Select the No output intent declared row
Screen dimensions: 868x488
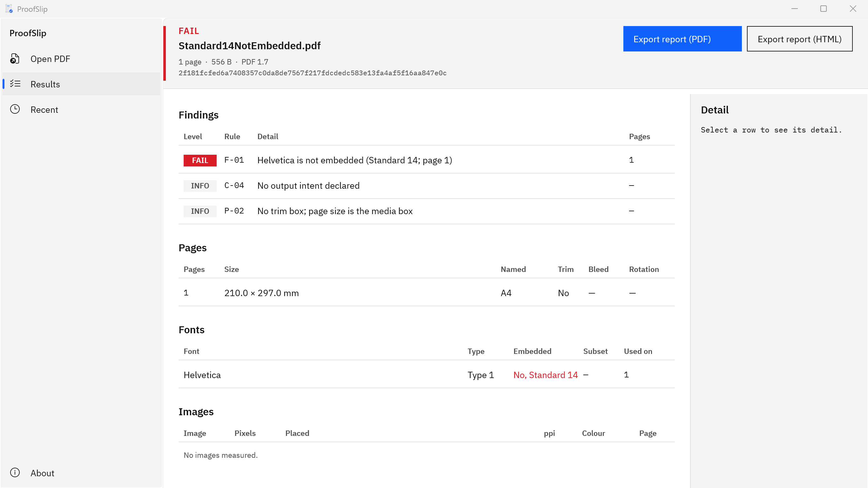point(426,186)
